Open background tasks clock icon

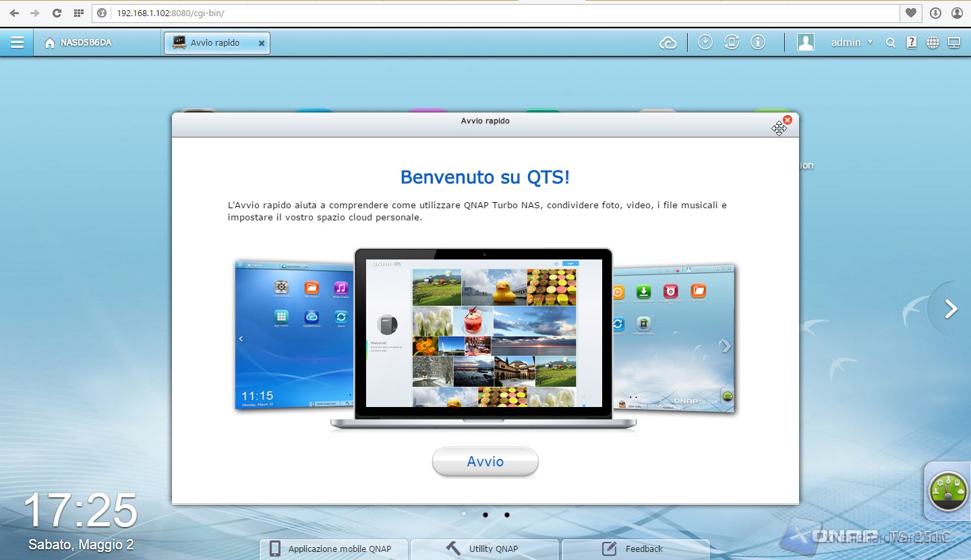point(705,42)
